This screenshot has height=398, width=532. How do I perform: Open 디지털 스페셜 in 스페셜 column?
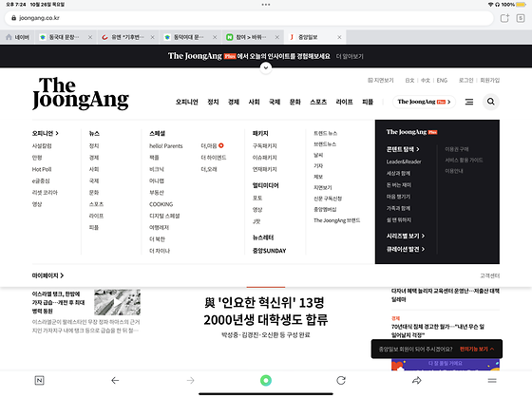(x=164, y=216)
